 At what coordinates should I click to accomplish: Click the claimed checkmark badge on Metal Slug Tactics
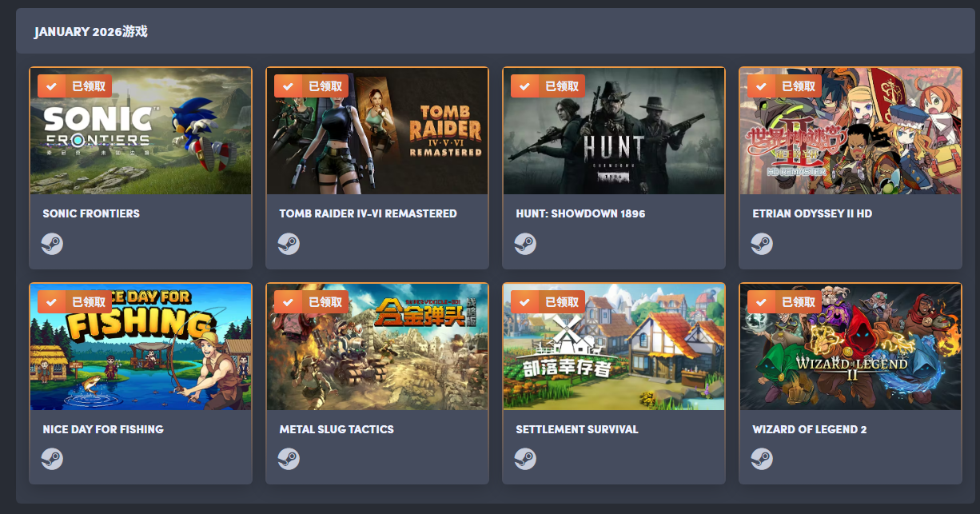point(311,301)
